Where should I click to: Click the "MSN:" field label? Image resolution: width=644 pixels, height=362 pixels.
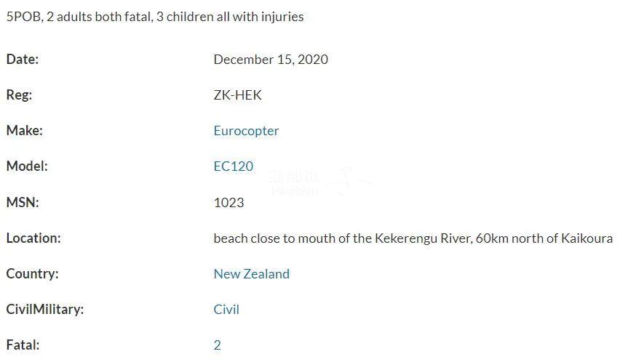click(23, 203)
